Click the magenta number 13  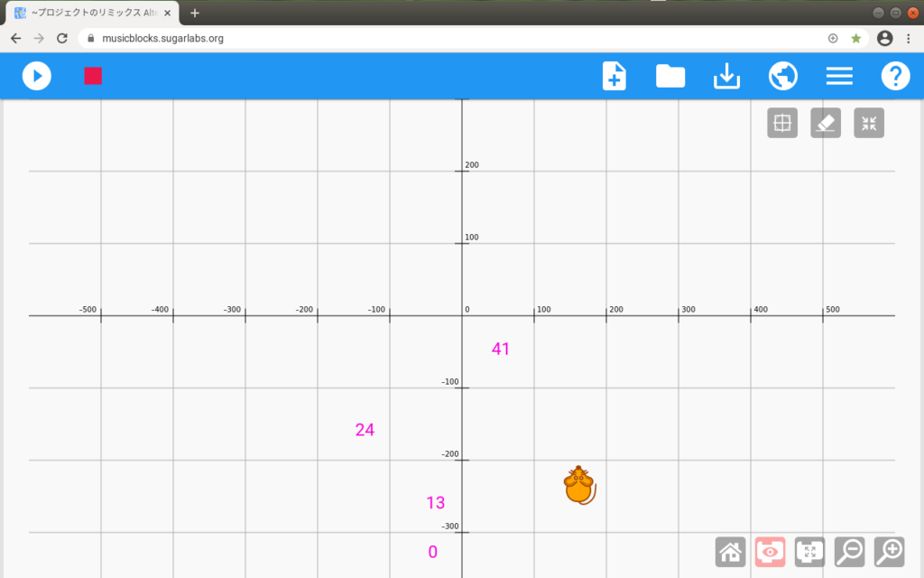tap(436, 502)
